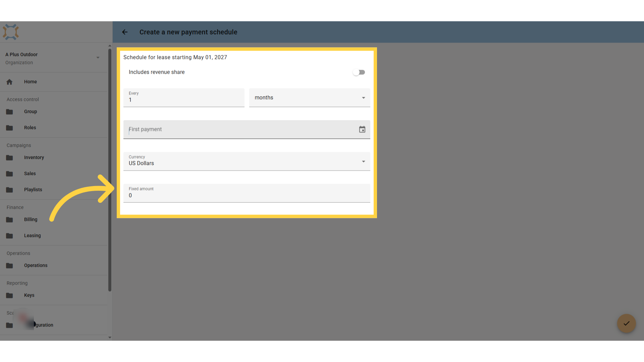Screen dimensions: 644x362
Task: Click the 'Campaigns' section heading
Action: pyautogui.click(x=19, y=145)
